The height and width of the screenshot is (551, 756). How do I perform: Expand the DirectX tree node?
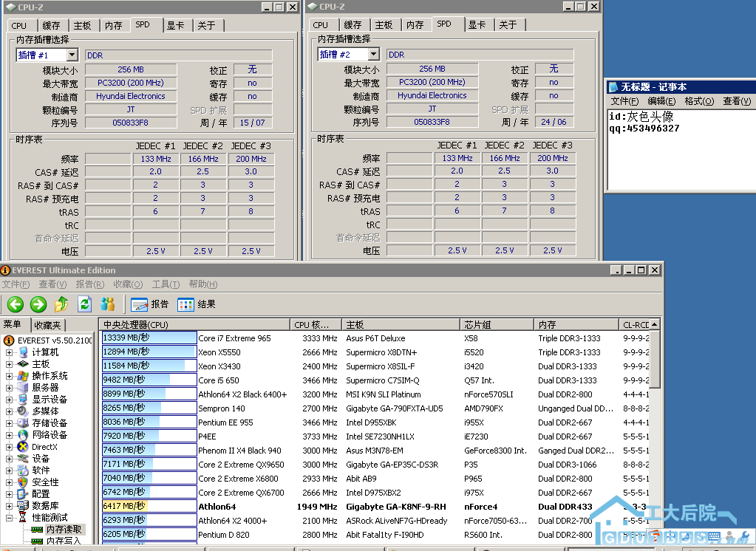tap(9, 447)
